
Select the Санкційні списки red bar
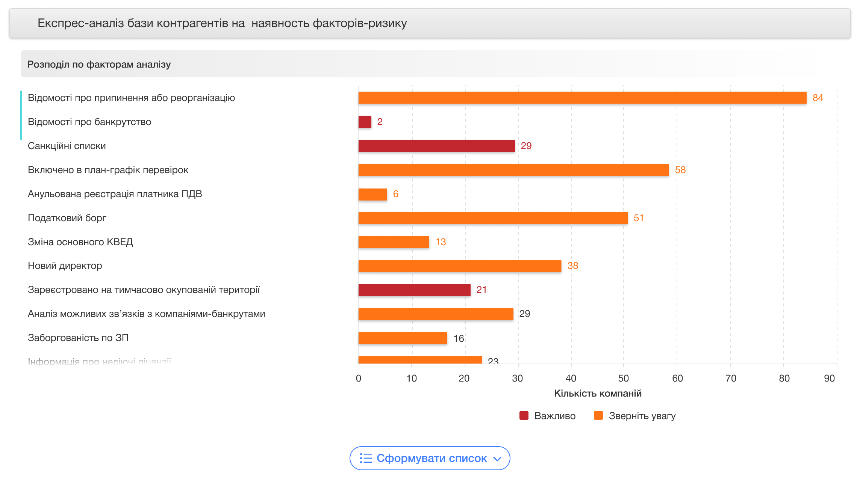click(x=436, y=146)
